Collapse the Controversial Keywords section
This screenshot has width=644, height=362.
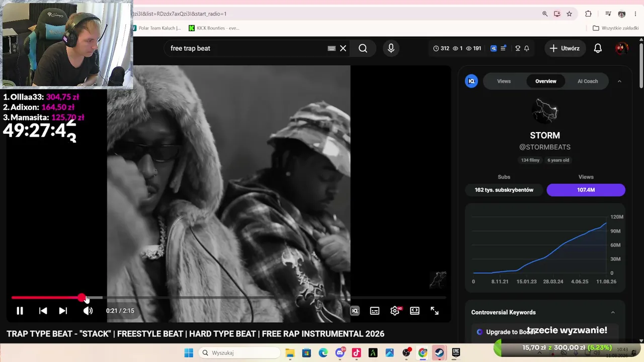coord(613,312)
